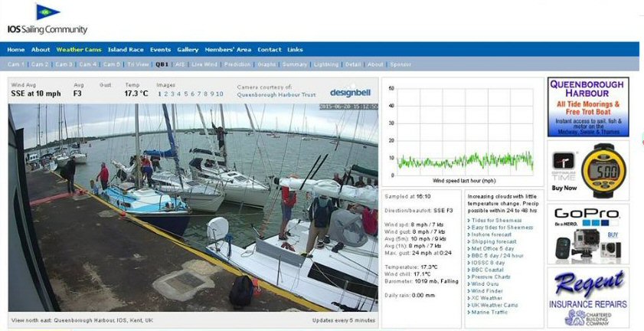
Task: Go to the Island Race page
Action: point(126,49)
